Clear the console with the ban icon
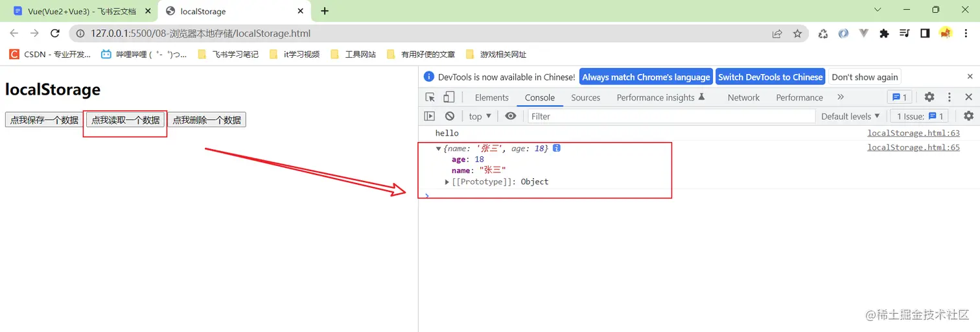 [x=450, y=116]
